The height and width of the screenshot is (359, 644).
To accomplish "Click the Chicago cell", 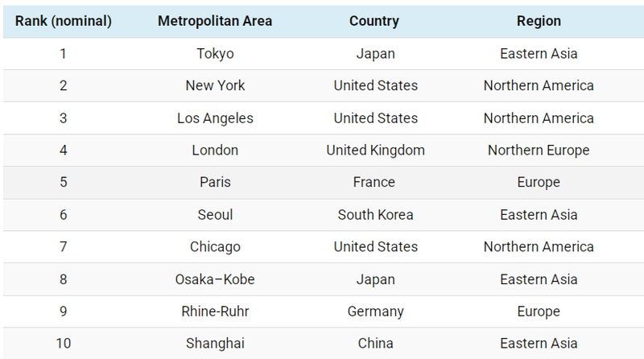I will pyautogui.click(x=215, y=247).
